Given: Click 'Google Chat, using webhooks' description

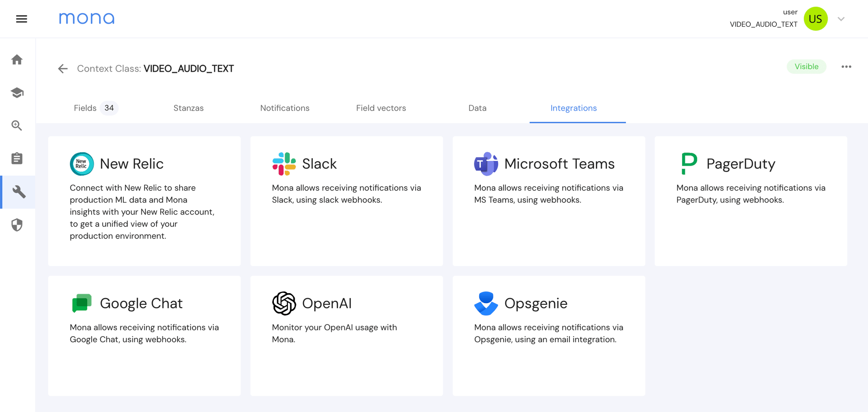Looking at the screenshot, I should click(x=144, y=334).
